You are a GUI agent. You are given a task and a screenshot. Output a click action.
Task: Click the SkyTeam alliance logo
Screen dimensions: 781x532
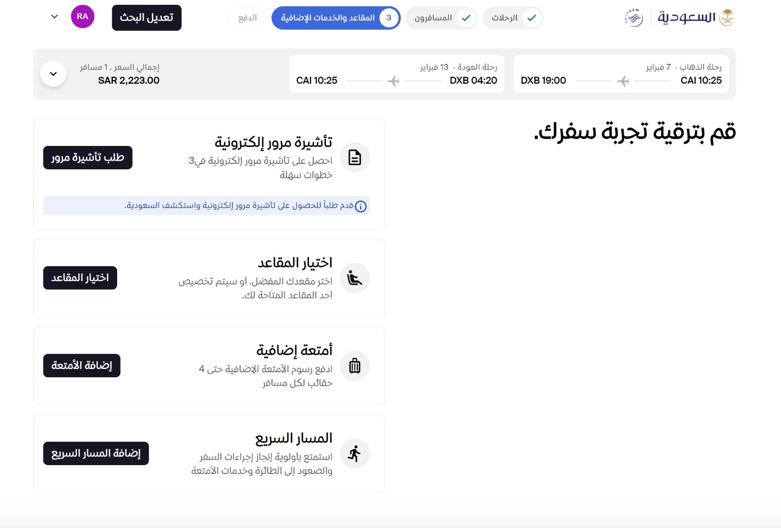click(x=634, y=18)
